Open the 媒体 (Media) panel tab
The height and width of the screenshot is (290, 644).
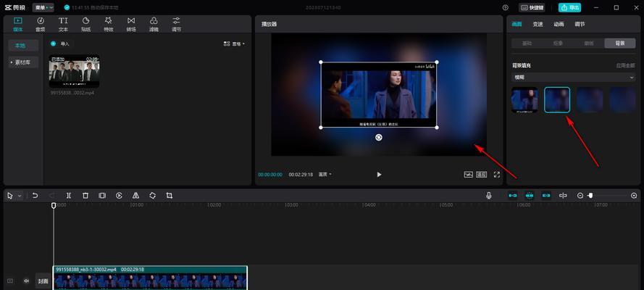(17, 24)
